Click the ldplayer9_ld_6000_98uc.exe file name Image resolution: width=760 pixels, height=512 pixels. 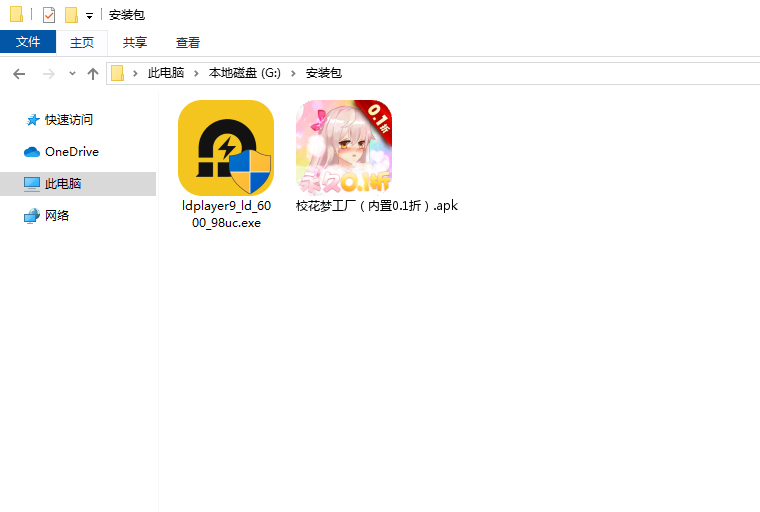click(x=226, y=214)
